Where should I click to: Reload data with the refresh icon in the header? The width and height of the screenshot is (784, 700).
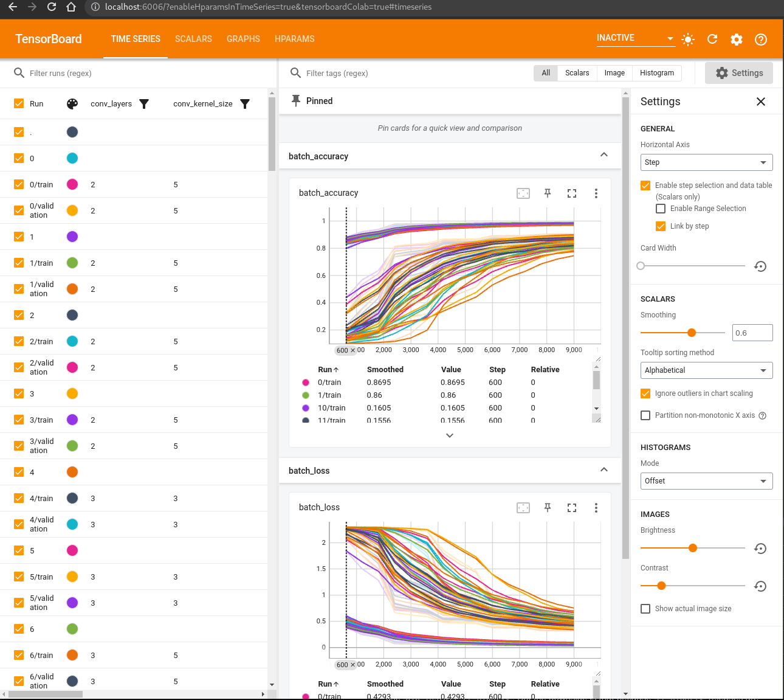point(712,40)
